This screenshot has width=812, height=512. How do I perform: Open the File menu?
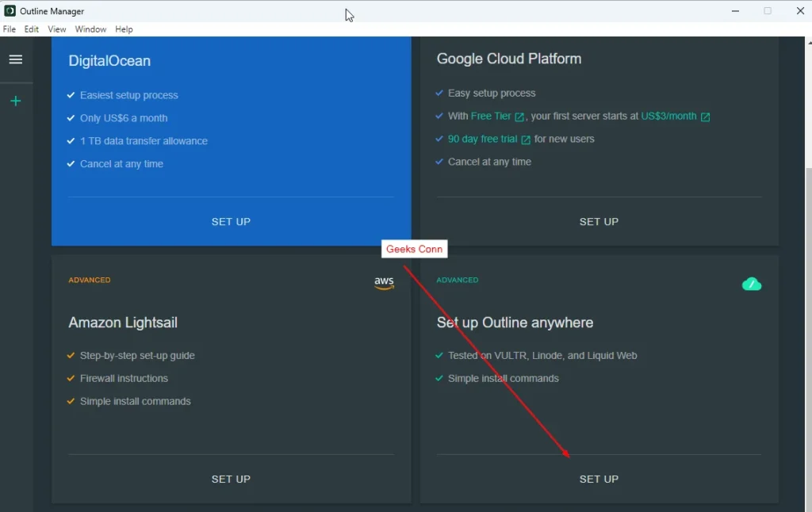pyautogui.click(x=10, y=29)
